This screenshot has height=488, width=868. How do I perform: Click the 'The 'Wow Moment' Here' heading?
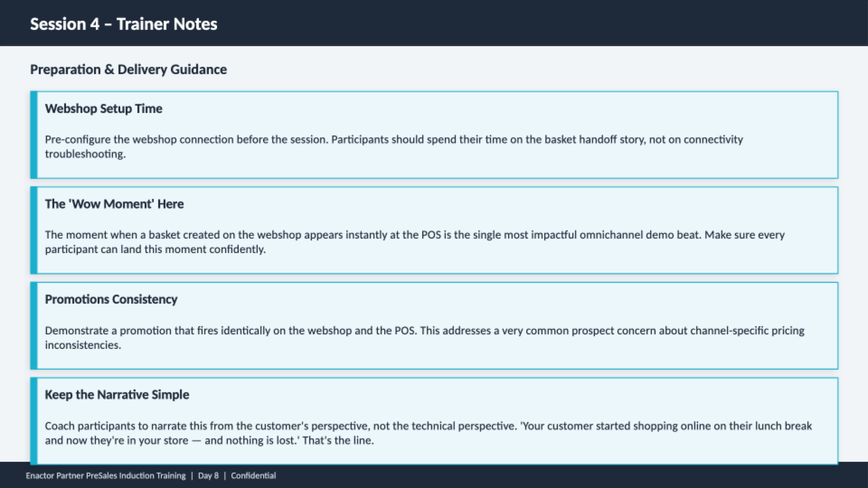click(x=114, y=204)
